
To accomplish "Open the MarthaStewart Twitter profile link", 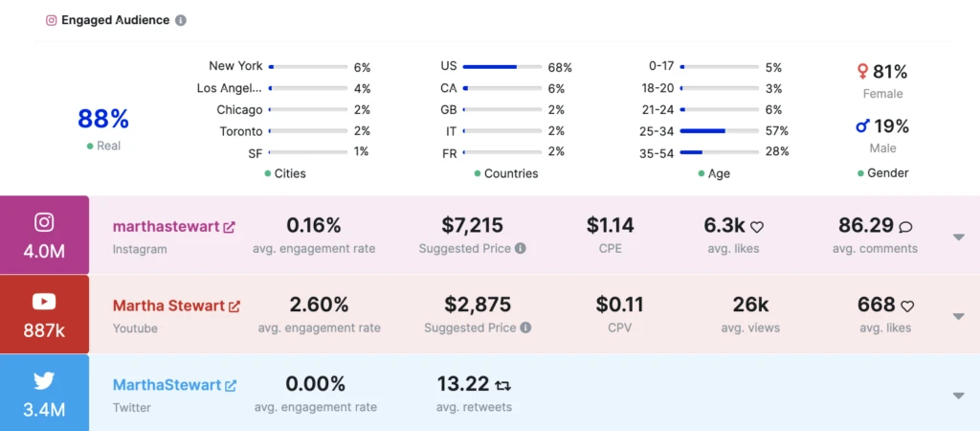I will 167,386.
